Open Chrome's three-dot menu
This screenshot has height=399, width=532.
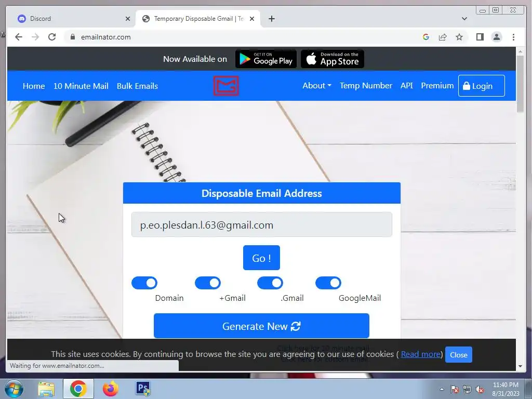tap(513, 37)
